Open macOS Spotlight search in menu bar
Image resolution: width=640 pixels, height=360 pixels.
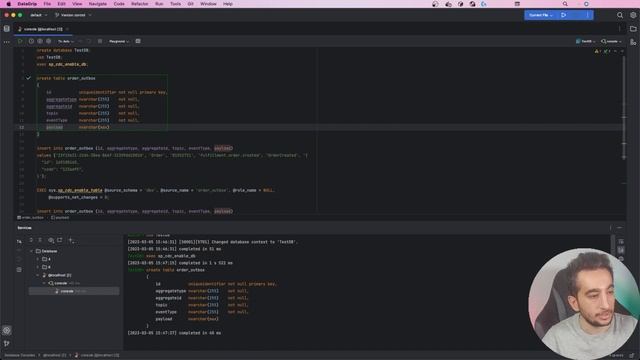[565, 4]
